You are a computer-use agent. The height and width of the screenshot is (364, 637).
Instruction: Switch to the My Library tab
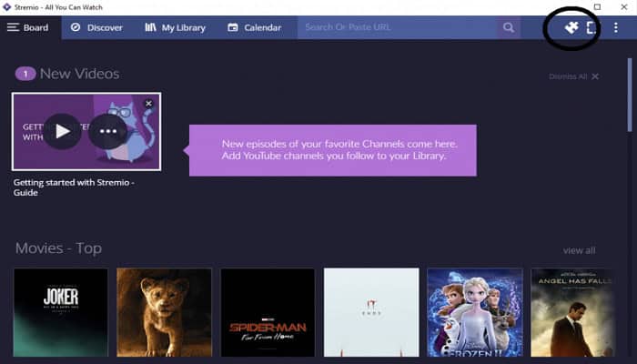[x=176, y=27]
